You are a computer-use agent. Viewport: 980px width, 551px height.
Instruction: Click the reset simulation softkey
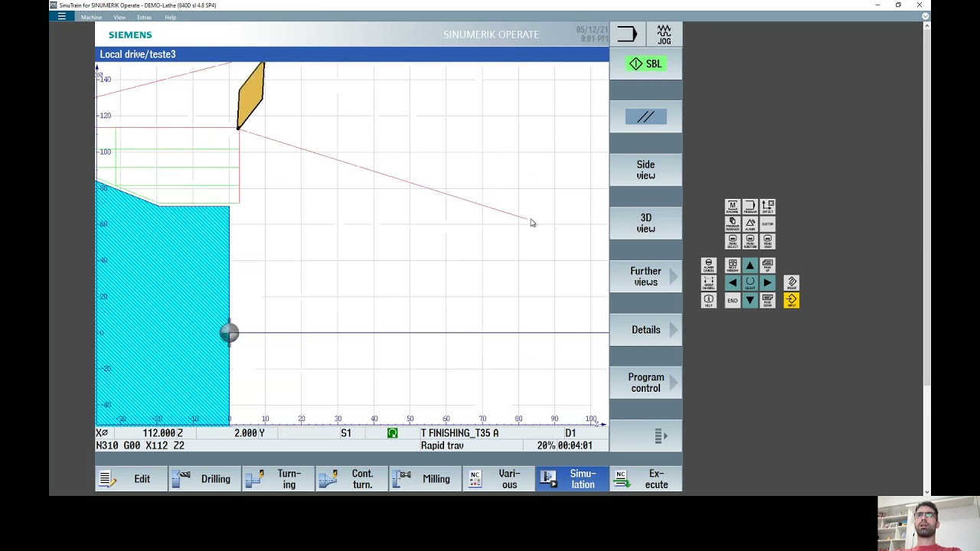coord(645,117)
